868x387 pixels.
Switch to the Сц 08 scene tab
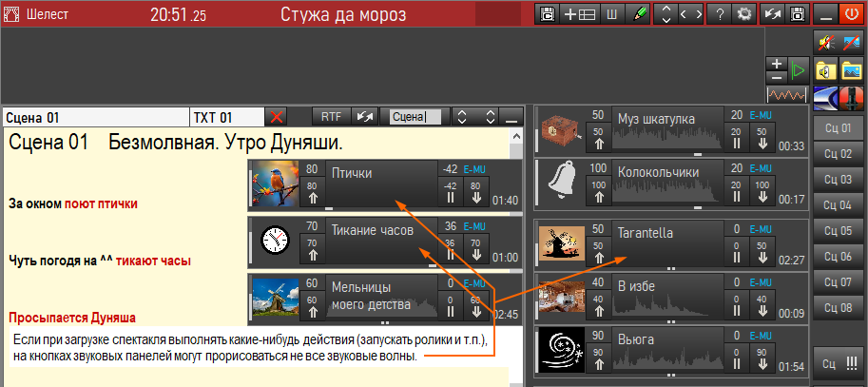pos(838,308)
